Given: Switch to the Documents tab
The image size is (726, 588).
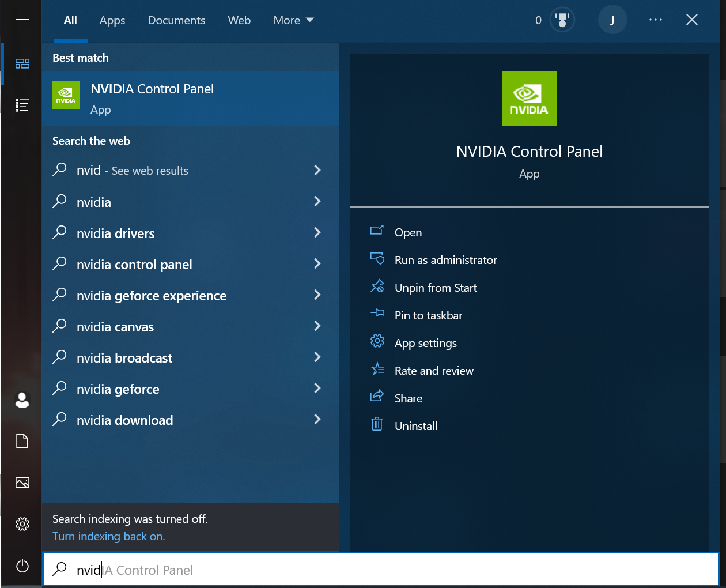Looking at the screenshot, I should coord(176,20).
